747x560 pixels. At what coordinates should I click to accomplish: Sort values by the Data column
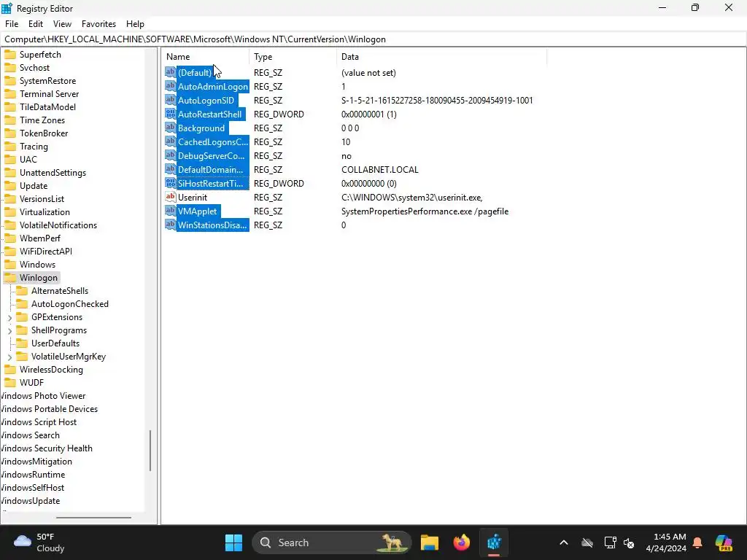click(x=441, y=57)
